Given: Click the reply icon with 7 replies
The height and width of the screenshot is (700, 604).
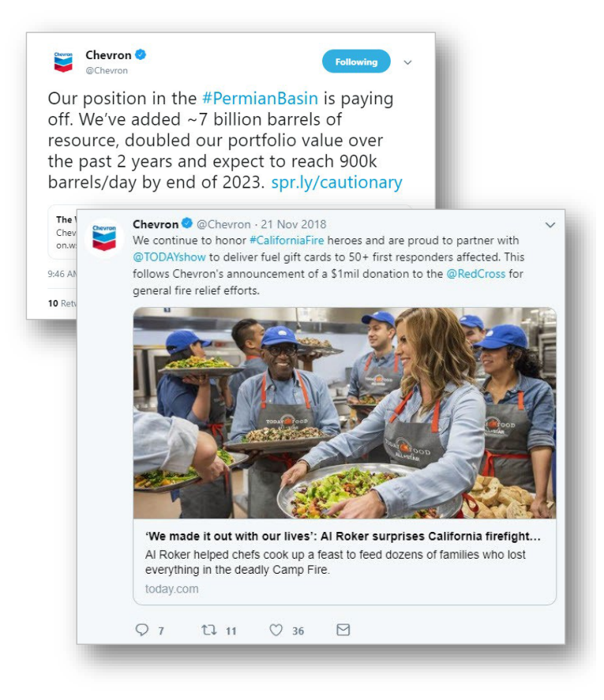Looking at the screenshot, I should [142, 630].
